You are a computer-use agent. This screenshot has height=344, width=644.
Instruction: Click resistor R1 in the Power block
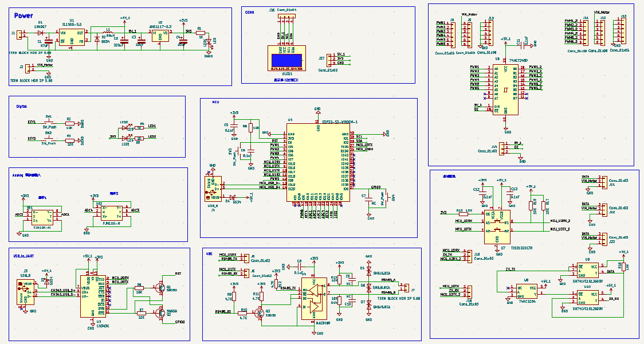199,32
